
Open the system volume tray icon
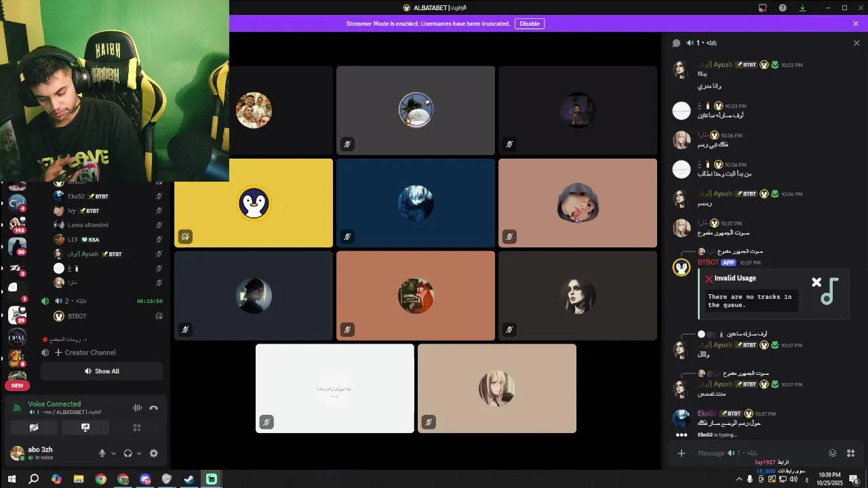[794, 479]
